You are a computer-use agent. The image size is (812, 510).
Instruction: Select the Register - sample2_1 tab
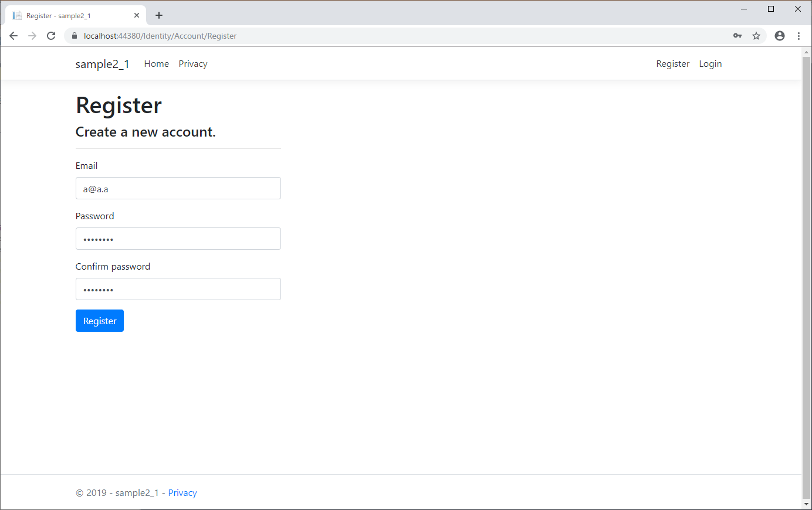(x=76, y=15)
